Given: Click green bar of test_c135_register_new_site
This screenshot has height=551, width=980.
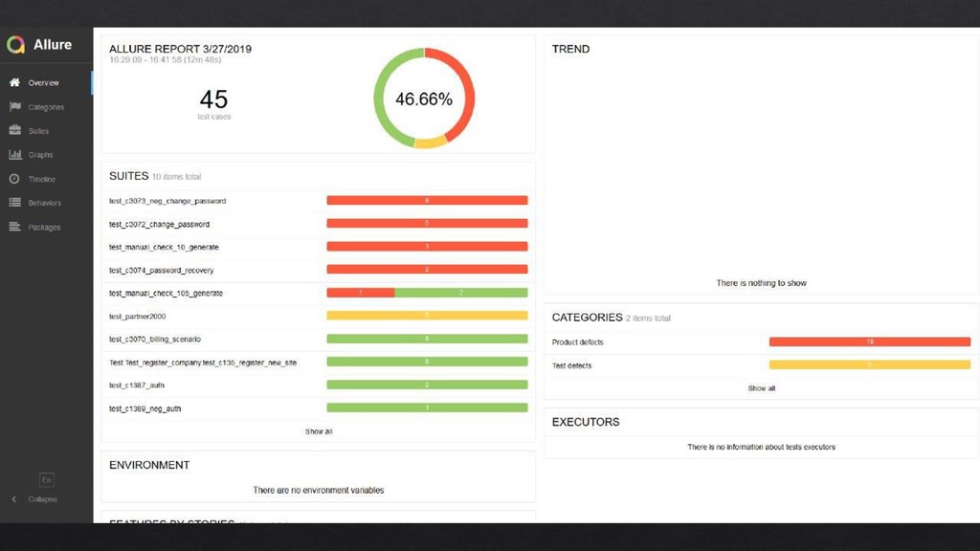Looking at the screenshot, I should [427, 362].
